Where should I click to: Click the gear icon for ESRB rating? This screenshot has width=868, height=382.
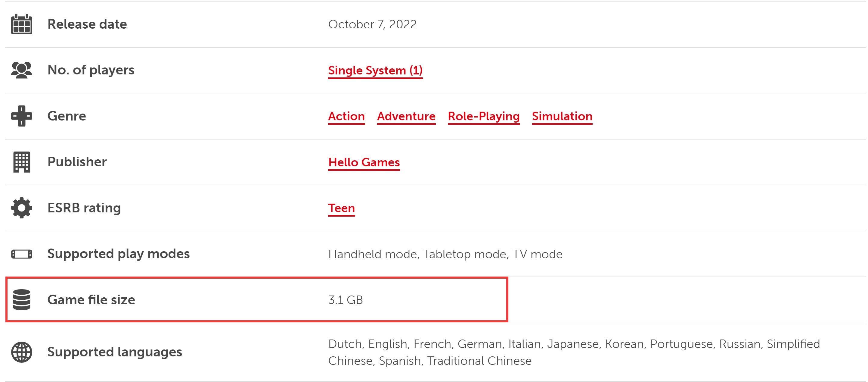22,208
